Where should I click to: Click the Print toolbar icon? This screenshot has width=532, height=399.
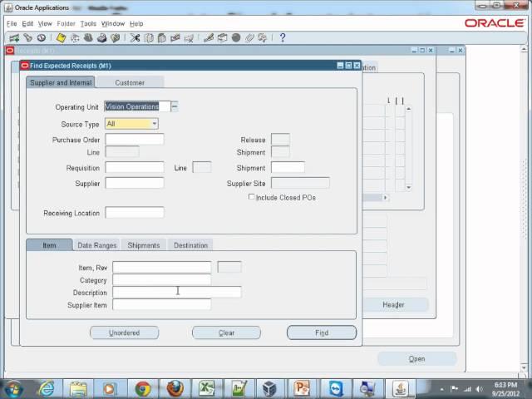(101, 38)
